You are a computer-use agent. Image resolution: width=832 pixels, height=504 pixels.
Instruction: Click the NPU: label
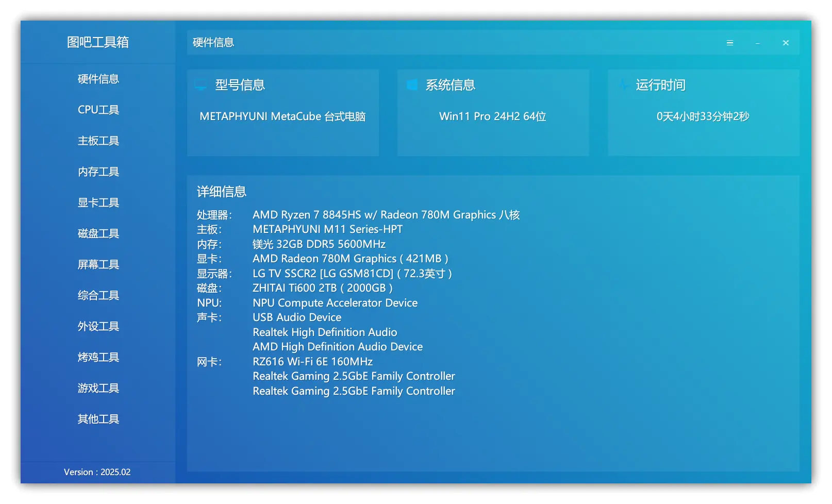pos(209,303)
